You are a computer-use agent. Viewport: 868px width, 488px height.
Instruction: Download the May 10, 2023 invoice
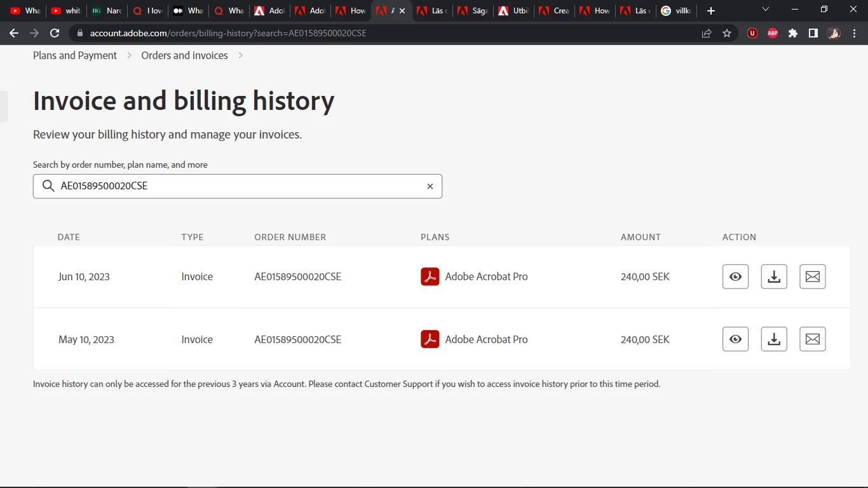[774, 339]
